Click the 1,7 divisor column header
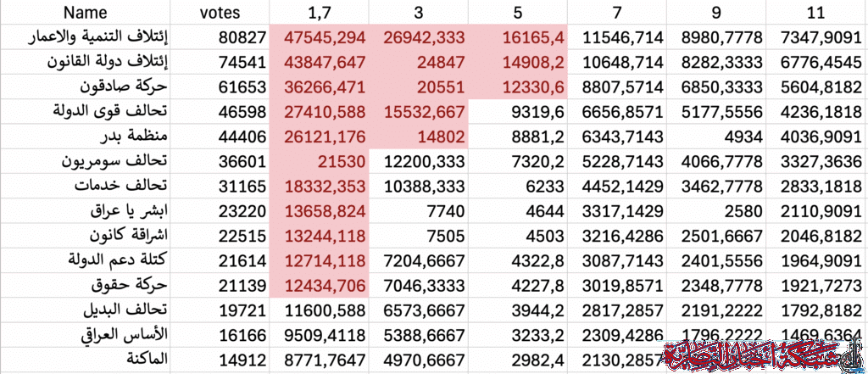868x374 pixels. pos(318,13)
